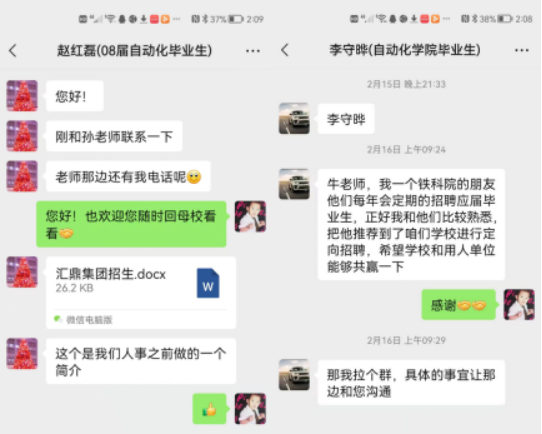Tap the car avatar beside 李守晔 message
Image resolution: width=542 pixels, height=434 pixels.
click(x=294, y=118)
